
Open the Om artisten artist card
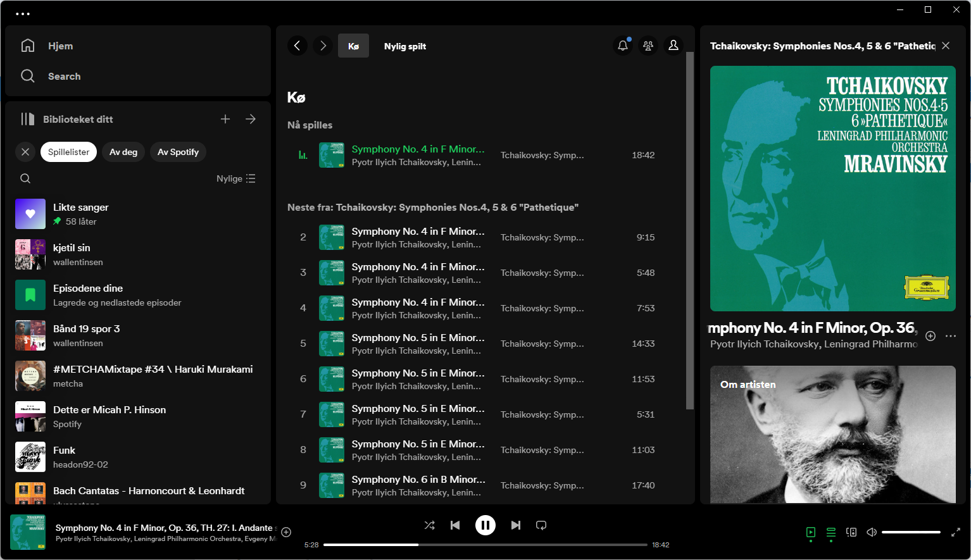click(x=833, y=435)
